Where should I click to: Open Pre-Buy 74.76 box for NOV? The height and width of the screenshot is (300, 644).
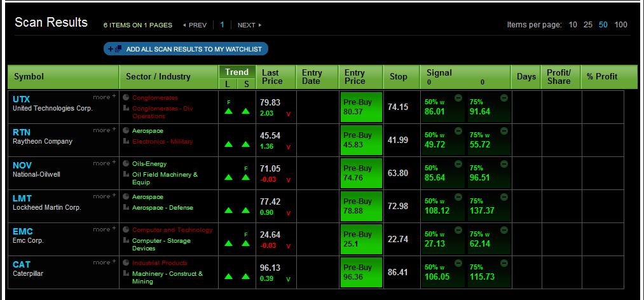click(362, 173)
